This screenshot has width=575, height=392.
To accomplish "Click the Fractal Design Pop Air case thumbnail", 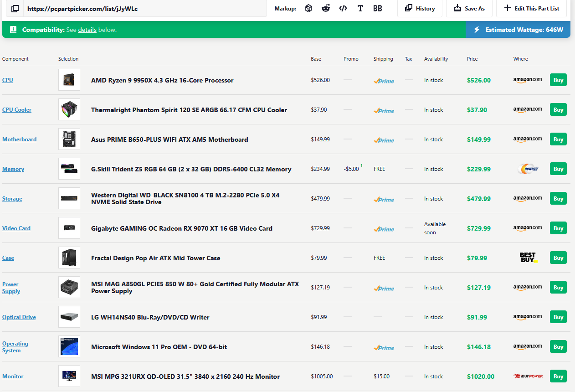I will [x=69, y=258].
